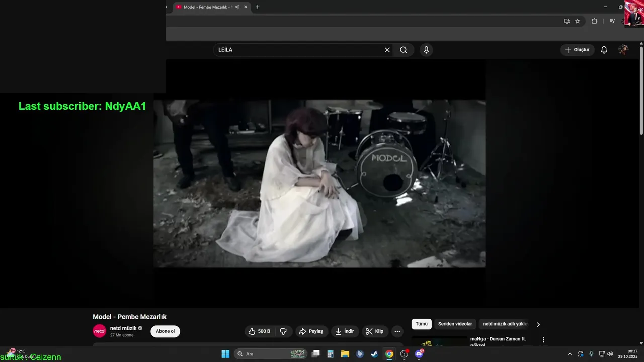The height and width of the screenshot is (362, 644).
Task: Open a new browser tab
Action: point(258,7)
